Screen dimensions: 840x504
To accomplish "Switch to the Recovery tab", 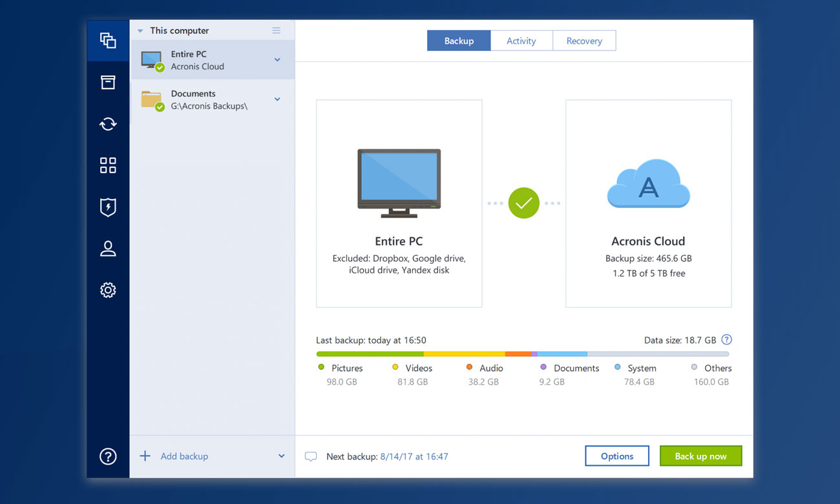I will (584, 41).
